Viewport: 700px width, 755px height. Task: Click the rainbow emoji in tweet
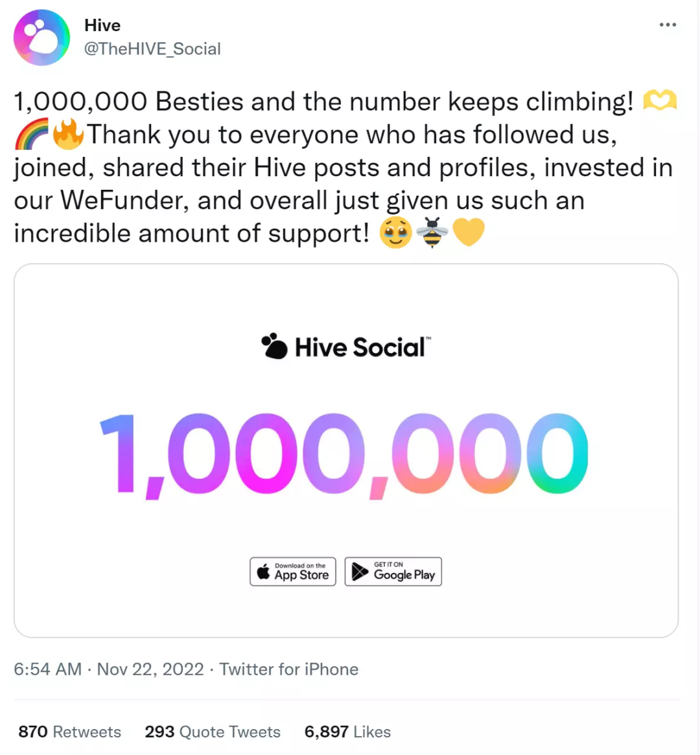(x=32, y=135)
